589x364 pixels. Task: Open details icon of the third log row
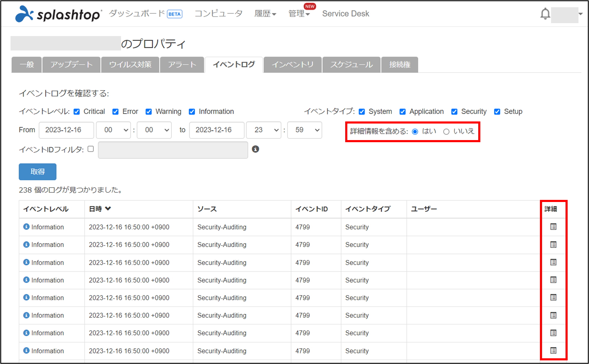pyautogui.click(x=553, y=262)
